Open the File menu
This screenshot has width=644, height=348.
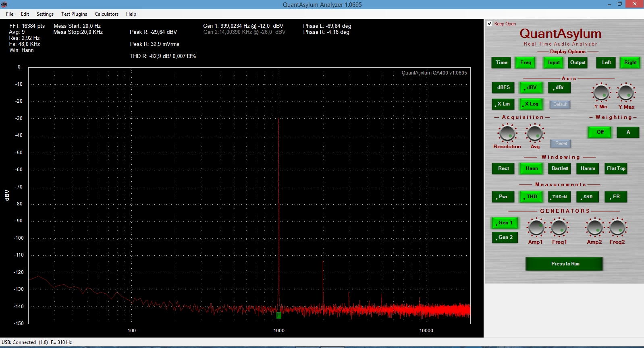[10, 14]
